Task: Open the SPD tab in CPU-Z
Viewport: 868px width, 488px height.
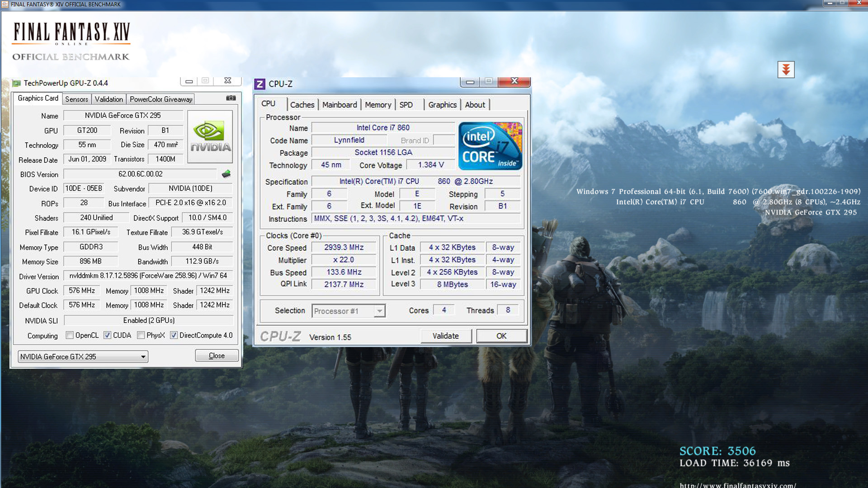Action: [406, 105]
